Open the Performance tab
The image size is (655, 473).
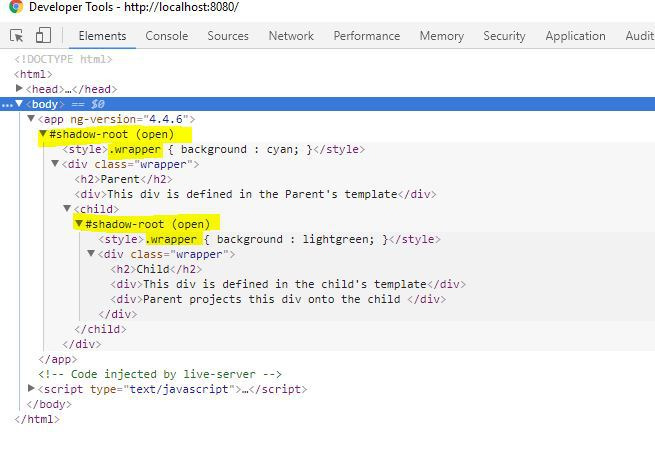(367, 36)
